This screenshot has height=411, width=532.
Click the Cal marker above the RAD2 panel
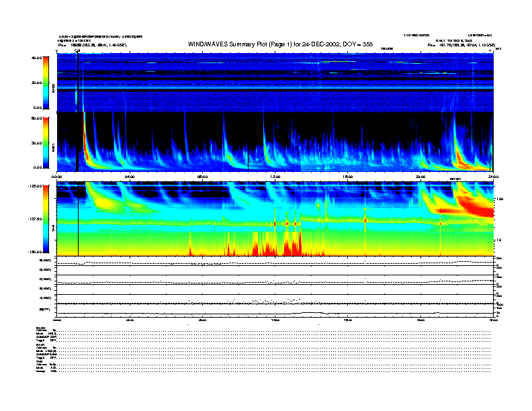point(77,50)
